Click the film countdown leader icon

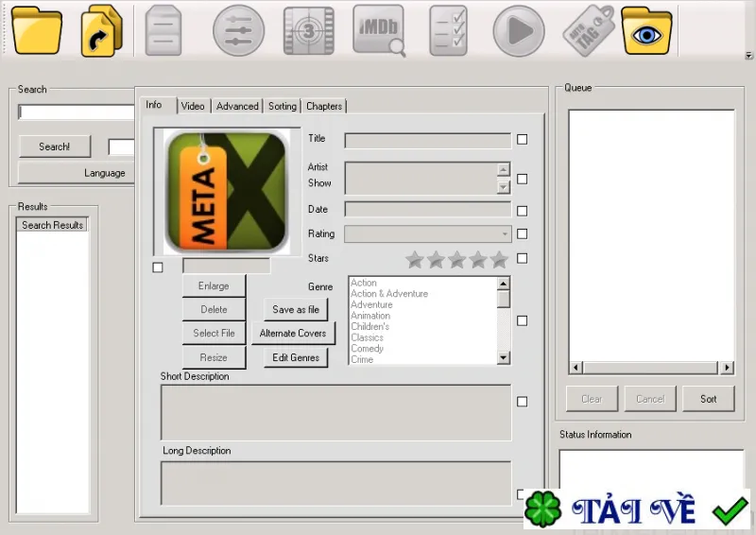(x=309, y=31)
